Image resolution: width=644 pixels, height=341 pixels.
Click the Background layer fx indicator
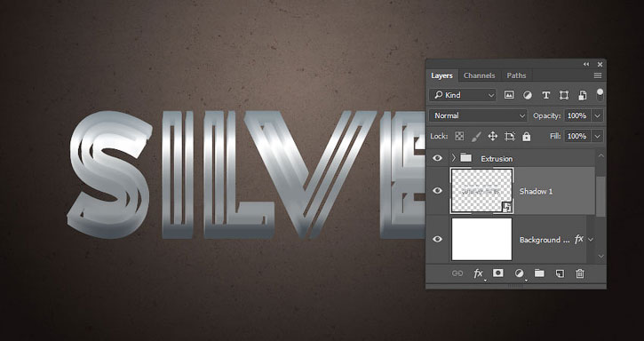578,239
